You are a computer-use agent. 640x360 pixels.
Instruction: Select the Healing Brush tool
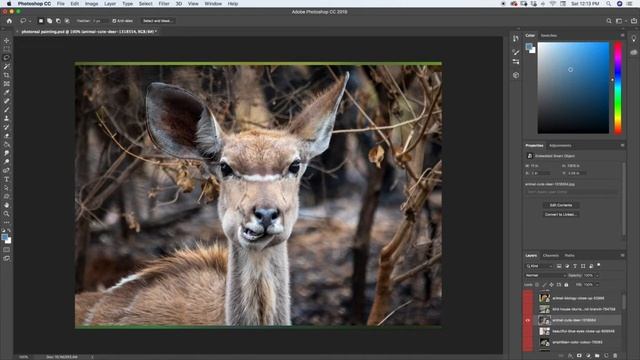[x=7, y=101]
